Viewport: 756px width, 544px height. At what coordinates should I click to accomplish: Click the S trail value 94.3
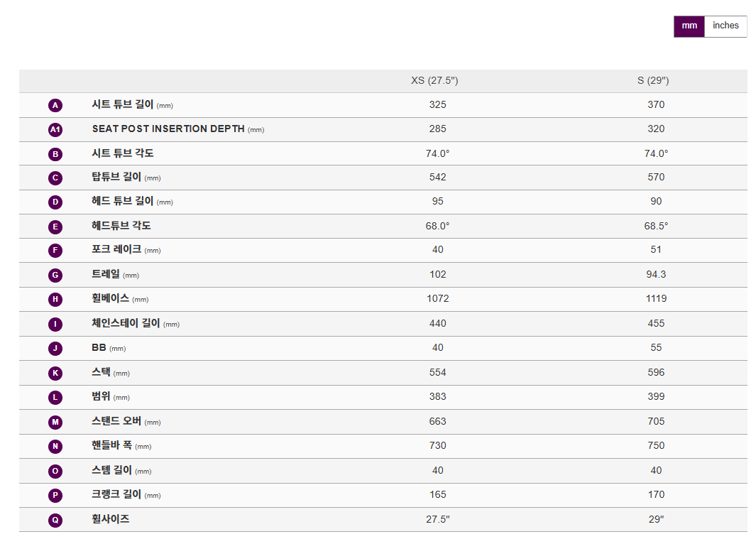pos(656,274)
